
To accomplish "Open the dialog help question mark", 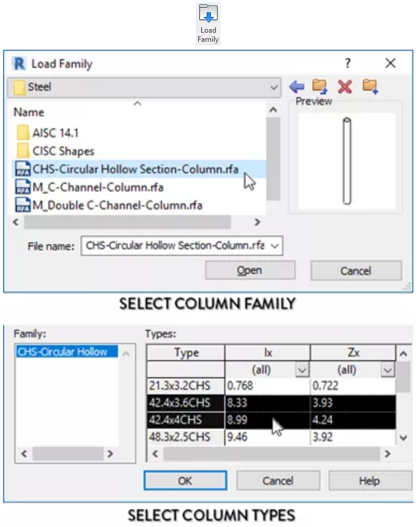I will tap(348, 63).
